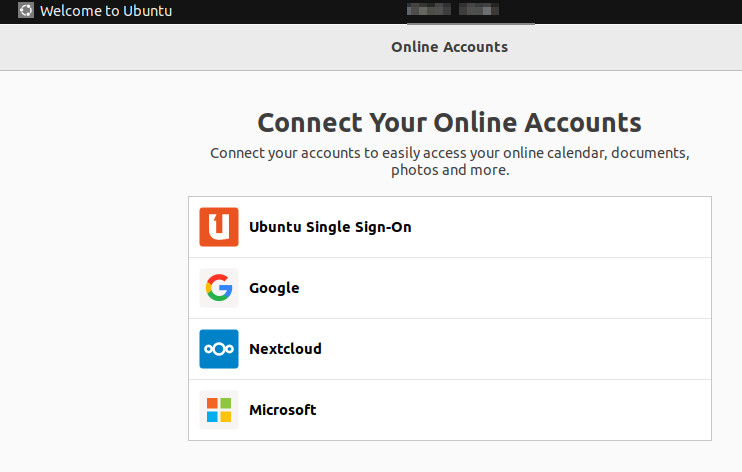
Task: Click the four-color Microsoft logo icon
Action: (218, 410)
